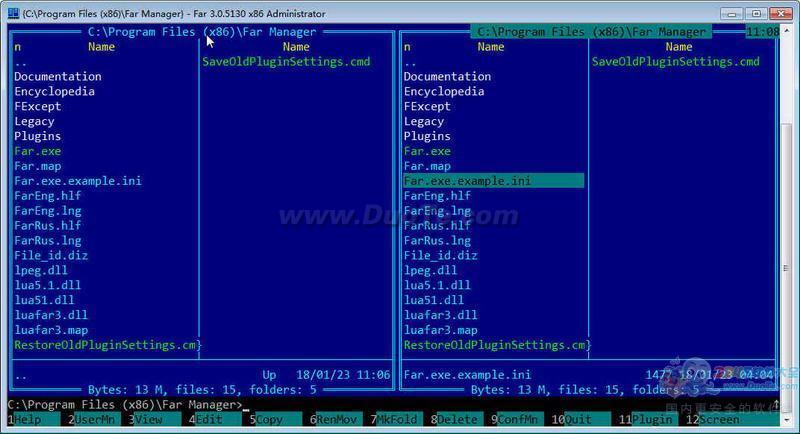Click the n sort-mode letter in left panel
The width and height of the screenshot is (800, 434).
[x=17, y=47]
